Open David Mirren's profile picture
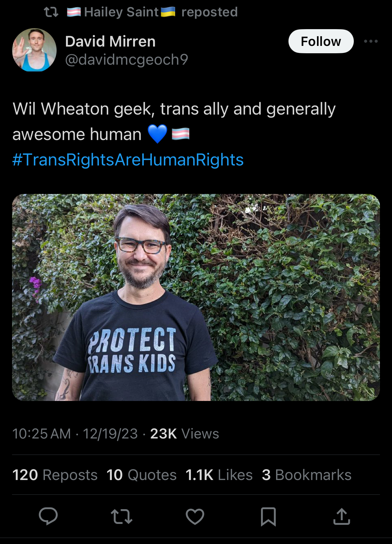 (x=34, y=50)
